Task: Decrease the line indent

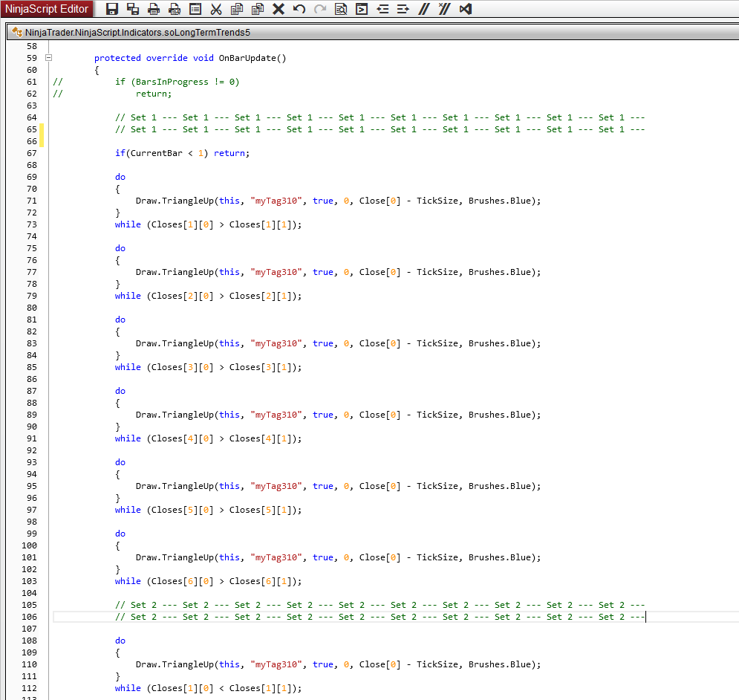Action: [382, 9]
